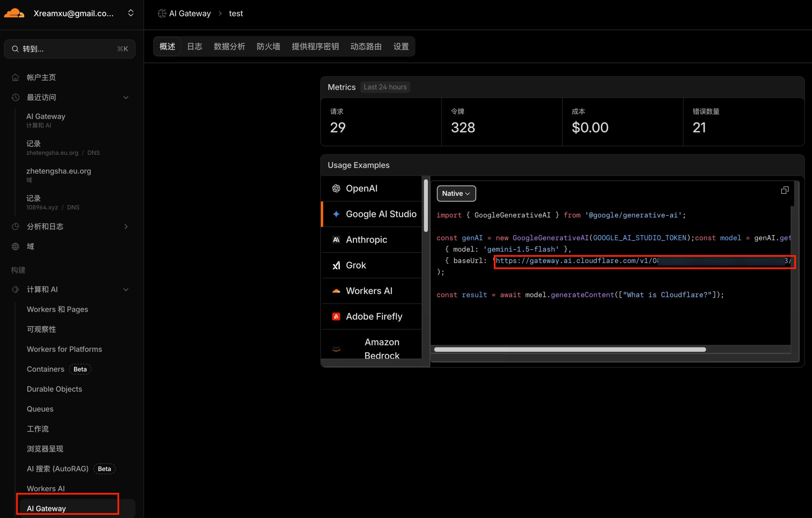Open recent AI Gateway 计算和 AI entry
This screenshot has height=518, width=812.
tap(46, 120)
